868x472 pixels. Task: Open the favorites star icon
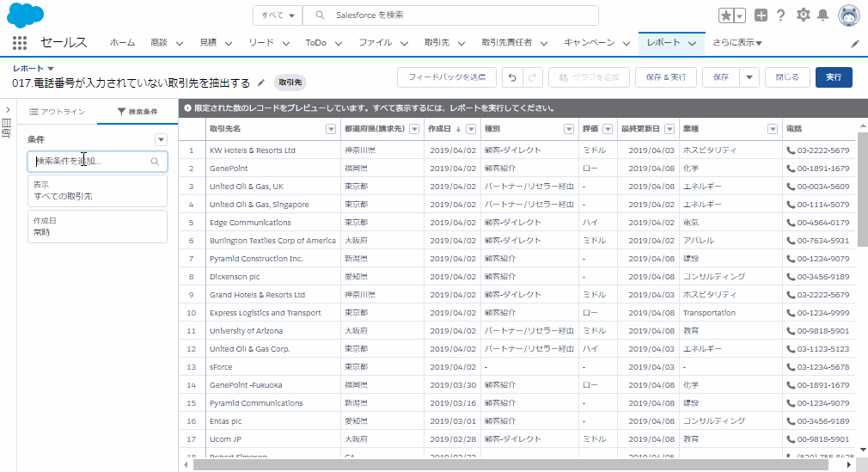click(725, 15)
